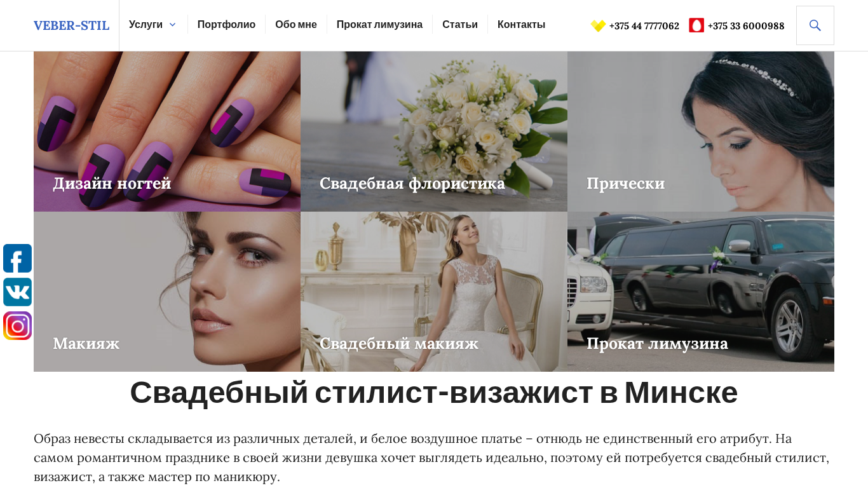Screen dimensions: 868x488
Task: Call the +375 33 6000988 number
Action: pyautogui.click(x=746, y=26)
